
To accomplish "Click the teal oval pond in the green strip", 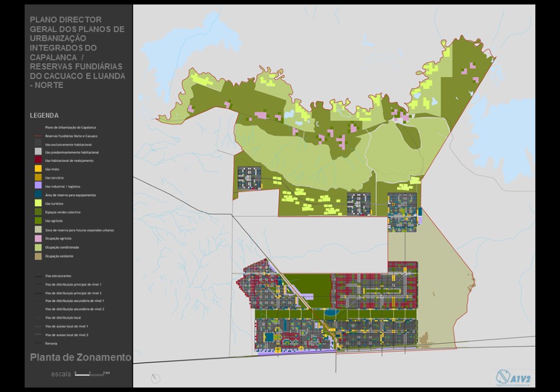I will coord(332,313).
